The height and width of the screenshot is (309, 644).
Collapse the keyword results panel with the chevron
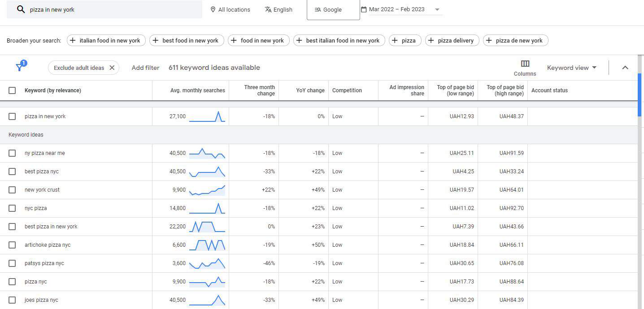(625, 67)
